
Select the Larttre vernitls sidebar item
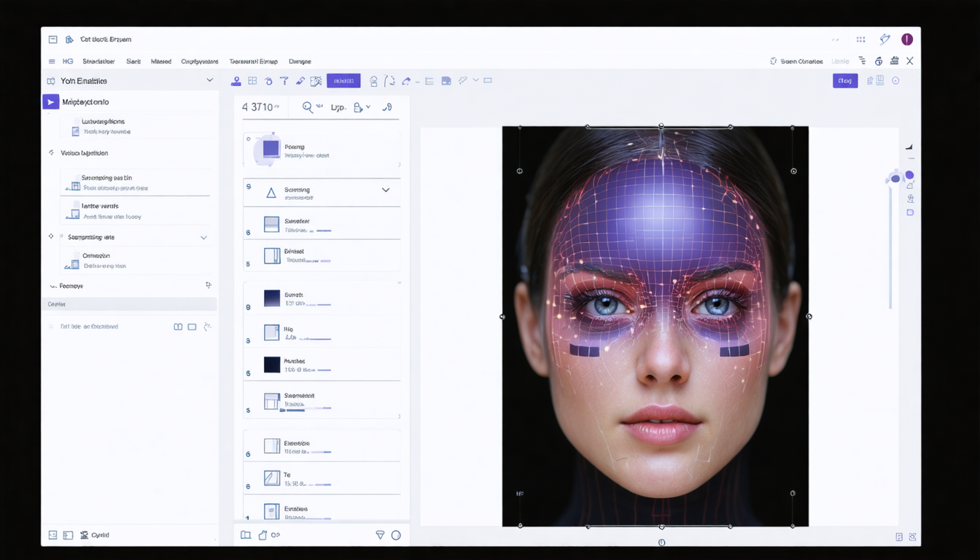tap(135, 211)
